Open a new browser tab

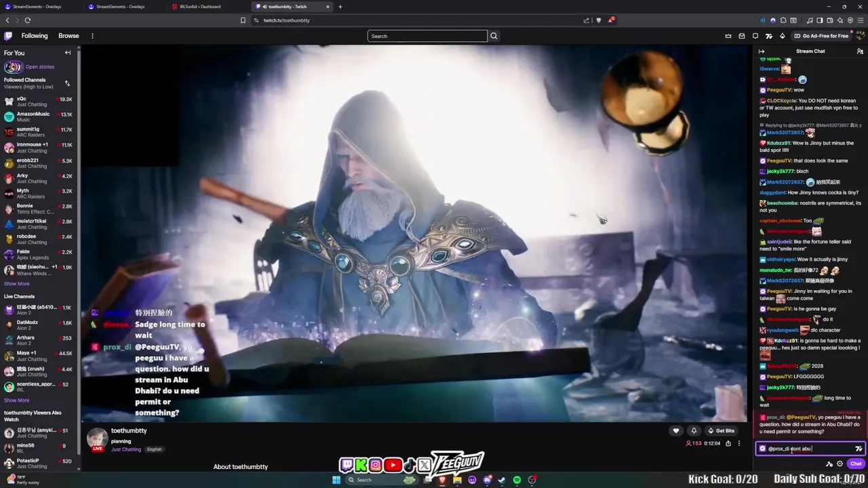pos(340,7)
